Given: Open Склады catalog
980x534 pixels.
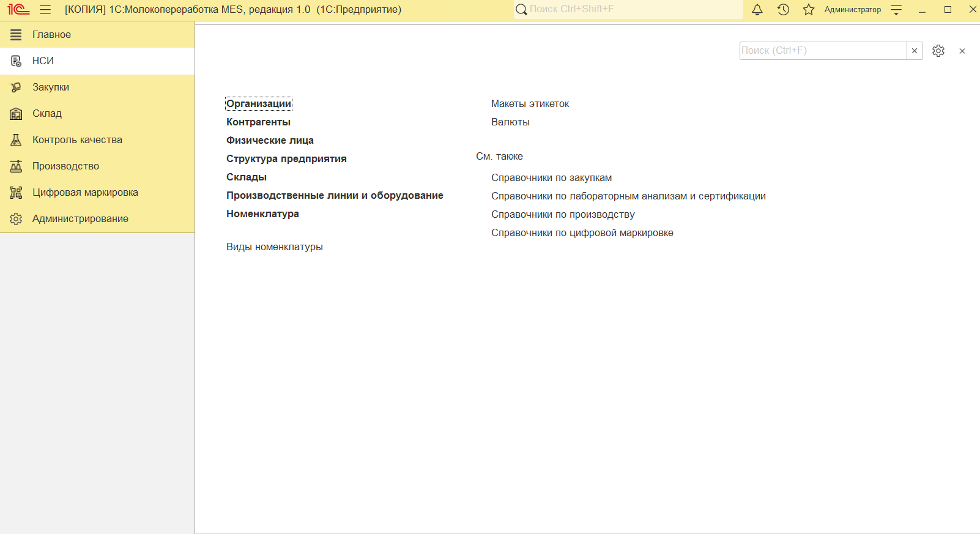Looking at the screenshot, I should tap(247, 177).
